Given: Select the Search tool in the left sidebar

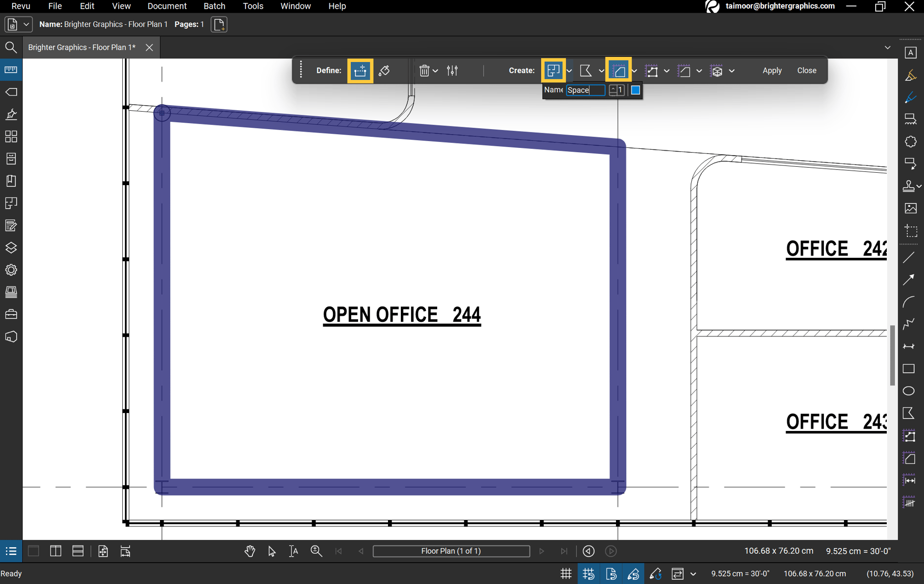Looking at the screenshot, I should pyautogui.click(x=11, y=47).
